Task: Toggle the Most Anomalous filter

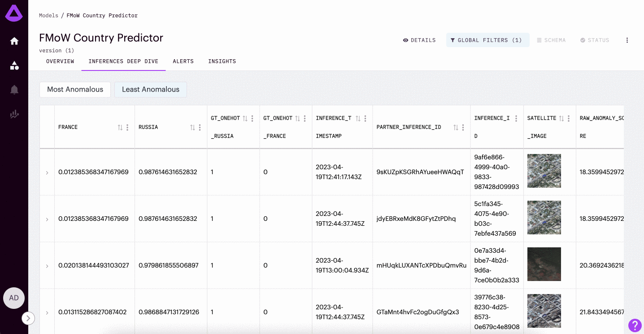Action: click(75, 89)
